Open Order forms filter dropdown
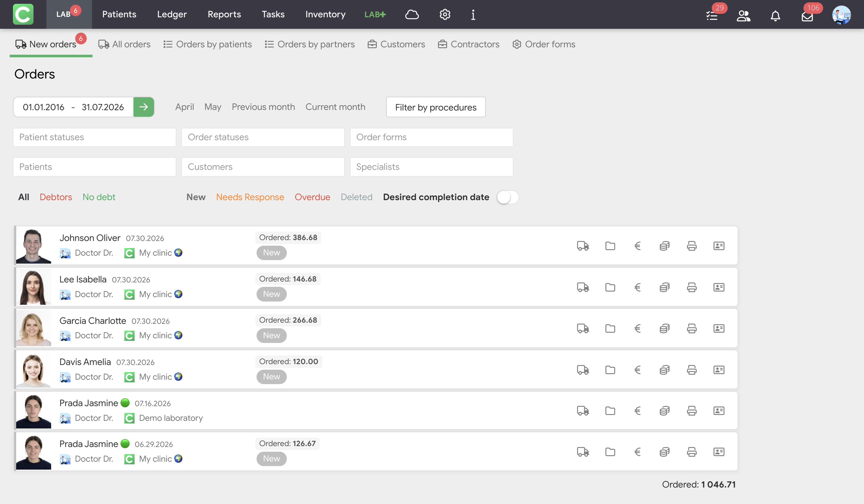The height and width of the screenshot is (504, 864). pyautogui.click(x=431, y=137)
